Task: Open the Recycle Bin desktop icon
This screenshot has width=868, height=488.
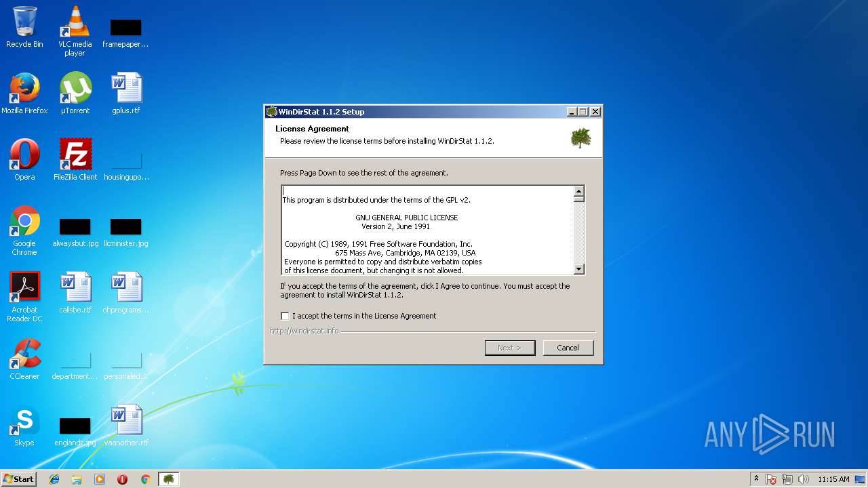Action: (24, 27)
